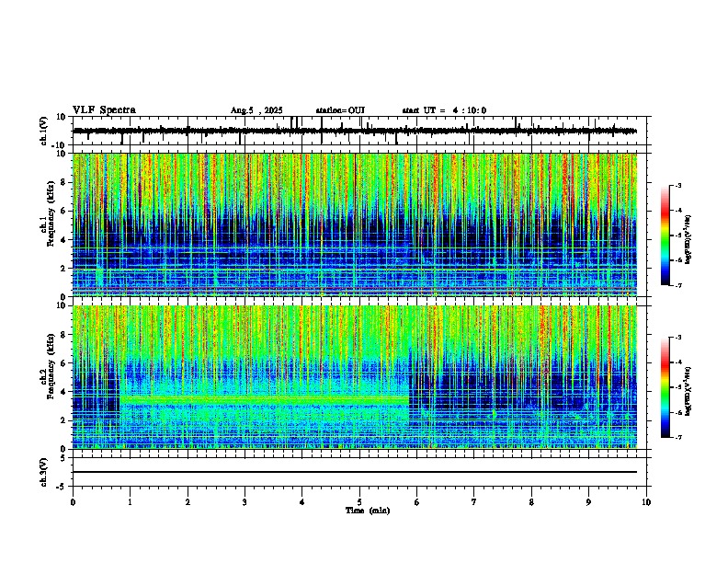Select the date label "Aug.5 , 2025"
728x563 pixels.
[x=256, y=110]
